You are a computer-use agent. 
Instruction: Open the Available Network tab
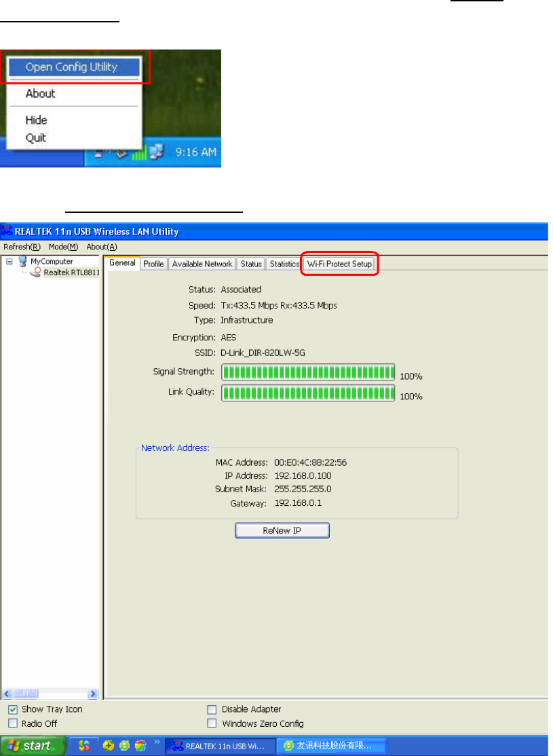point(202,264)
